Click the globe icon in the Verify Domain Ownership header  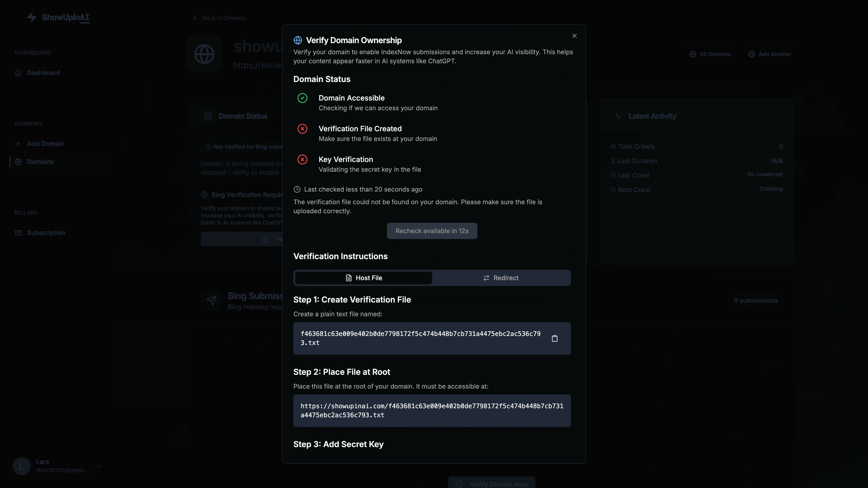point(298,40)
